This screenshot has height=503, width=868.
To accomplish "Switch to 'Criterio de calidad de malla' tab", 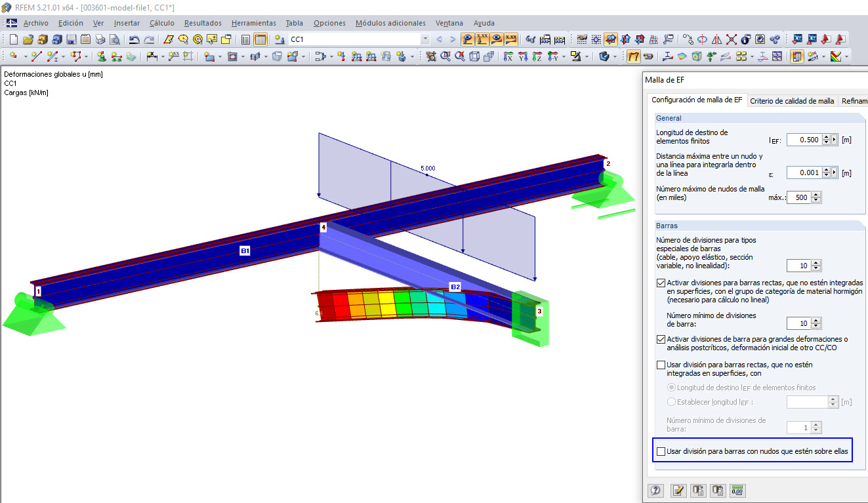I will point(792,101).
